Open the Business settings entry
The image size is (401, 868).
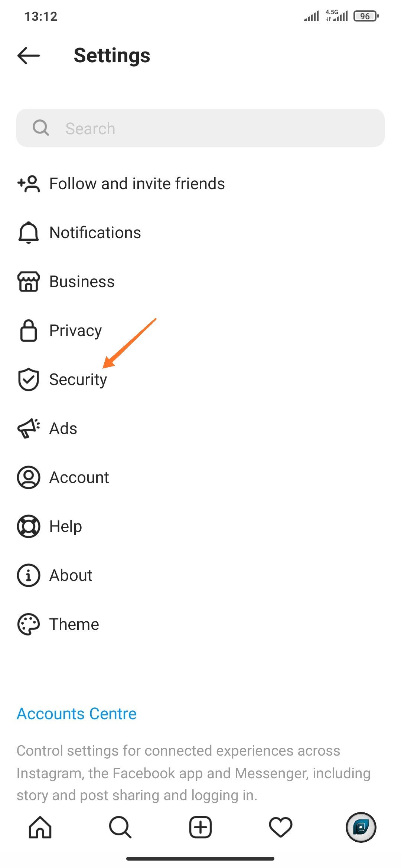82,282
